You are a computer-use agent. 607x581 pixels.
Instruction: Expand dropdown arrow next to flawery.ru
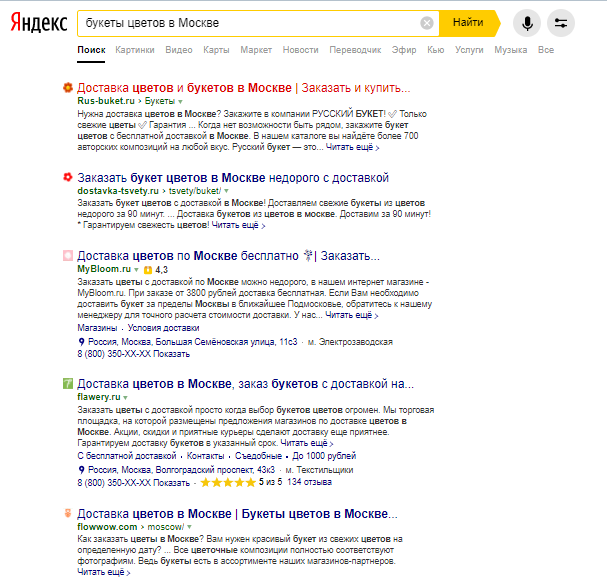[x=125, y=398]
